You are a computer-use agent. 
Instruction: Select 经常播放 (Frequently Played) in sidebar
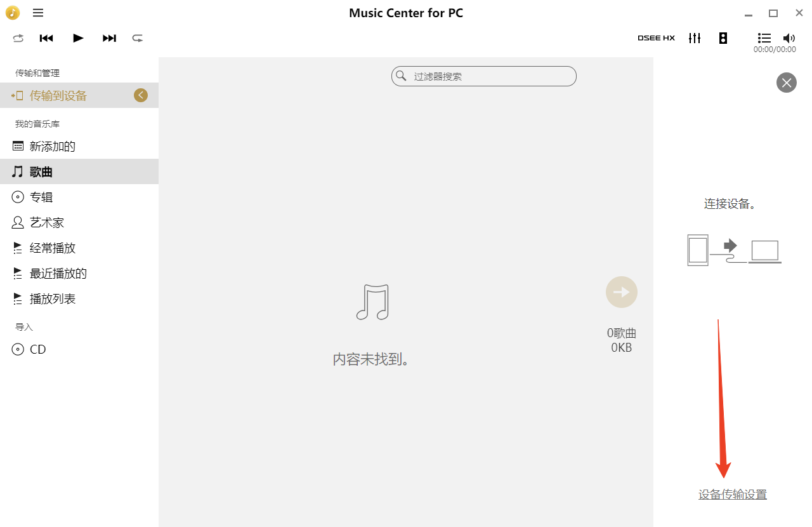pyautogui.click(x=51, y=248)
